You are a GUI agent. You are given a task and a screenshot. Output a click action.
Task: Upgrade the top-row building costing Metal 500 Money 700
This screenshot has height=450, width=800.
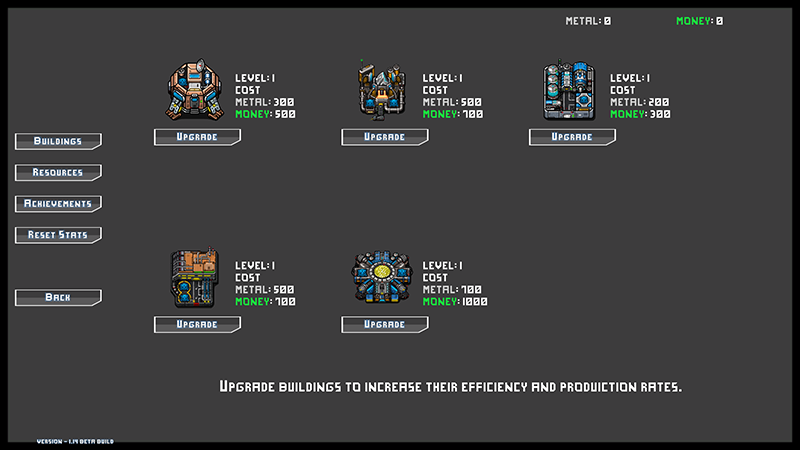coord(385,137)
